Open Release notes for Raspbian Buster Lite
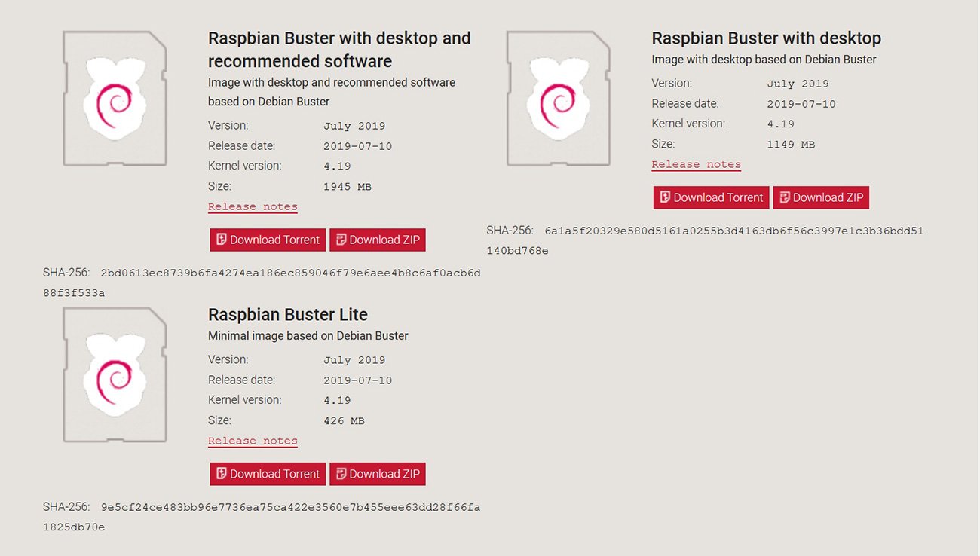The height and width of the screenshot is (556, 980). point(253,441)
